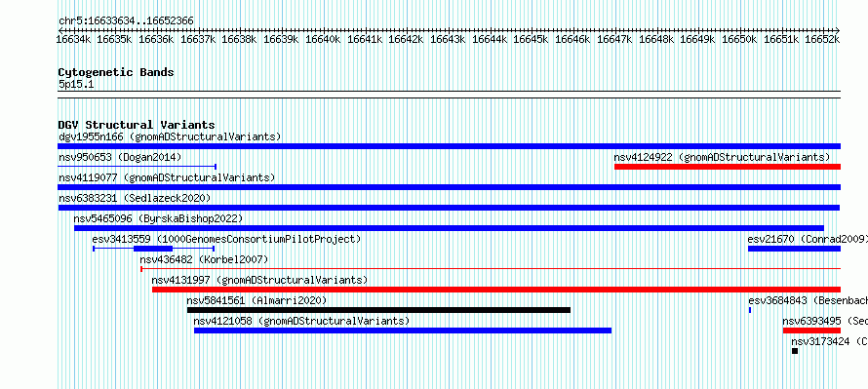Click the nsv4119077 blue variant bar
The width and height of the screenshot is (868, 389).
[449, 187]
